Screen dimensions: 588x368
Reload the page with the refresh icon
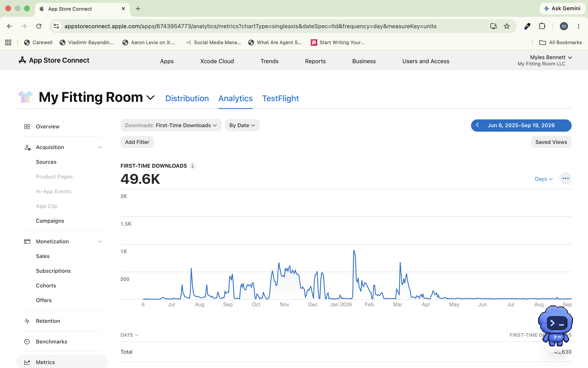[x=39, y=26]
